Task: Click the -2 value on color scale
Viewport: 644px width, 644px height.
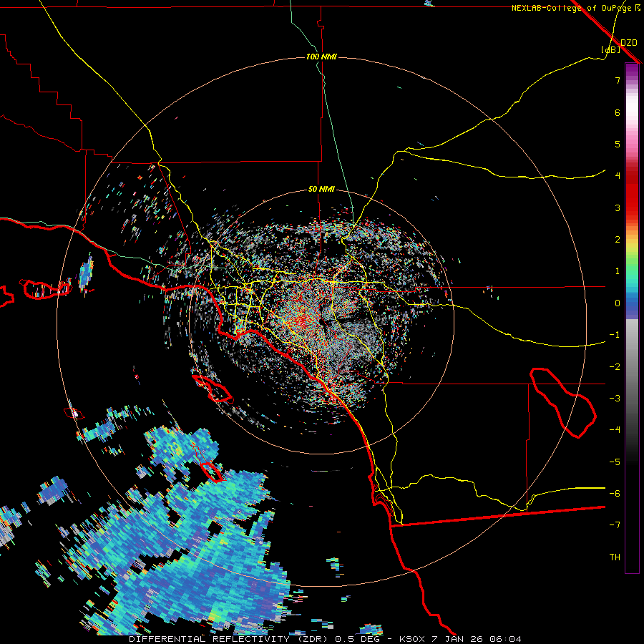Action: (615, 367)
